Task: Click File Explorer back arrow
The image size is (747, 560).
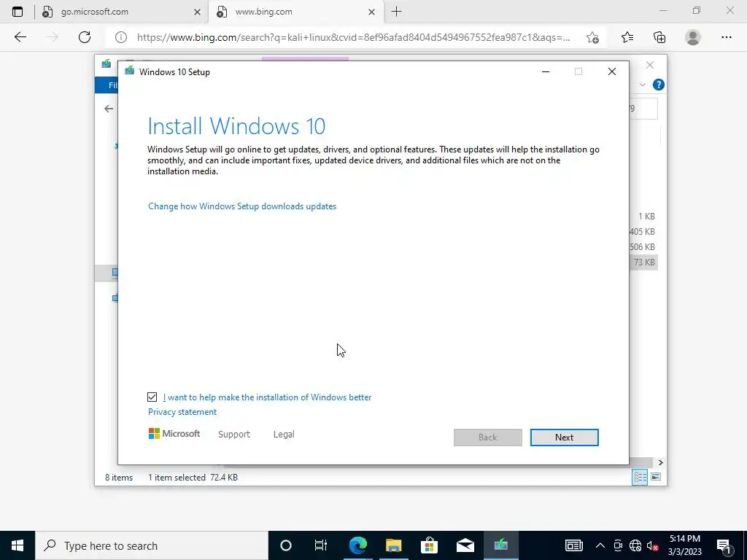Action: pyautogui.click(x=109, y=109)
